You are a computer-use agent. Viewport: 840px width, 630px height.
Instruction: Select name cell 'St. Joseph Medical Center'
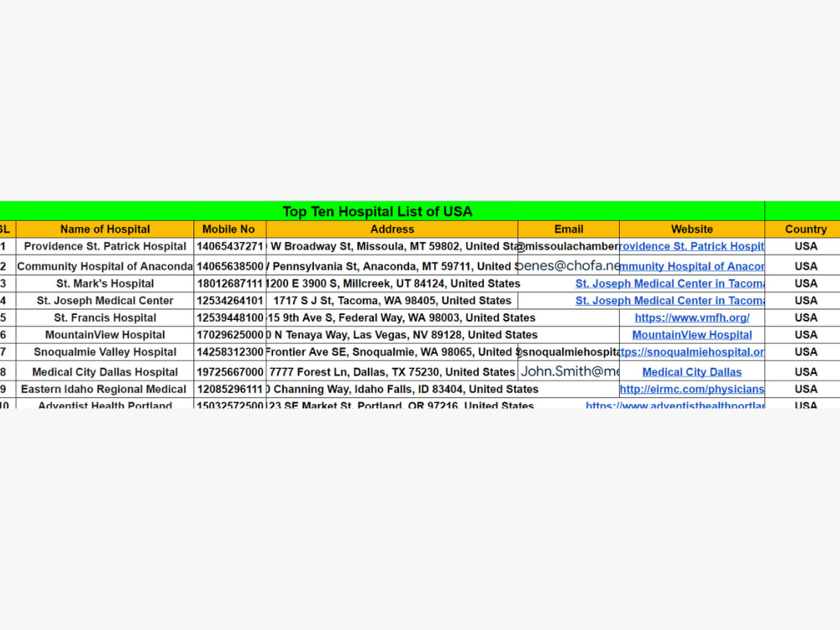point(105,301)
